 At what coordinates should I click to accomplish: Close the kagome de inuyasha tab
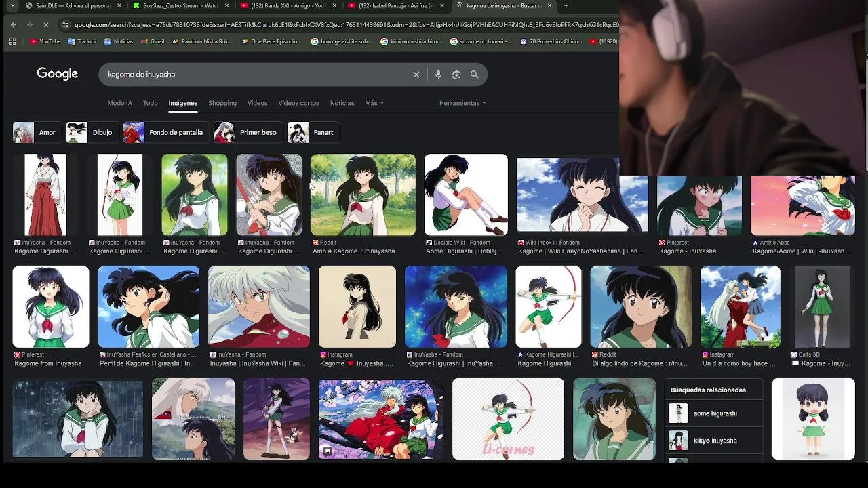tap(549, 5)
